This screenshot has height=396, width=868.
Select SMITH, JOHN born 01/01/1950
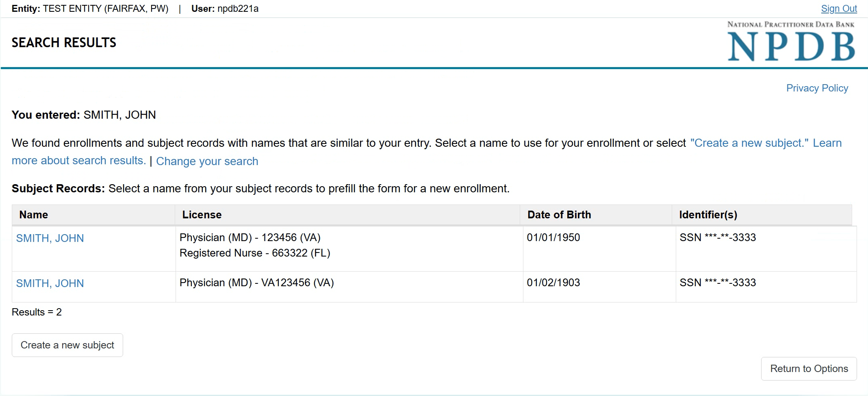click(50, 238)
